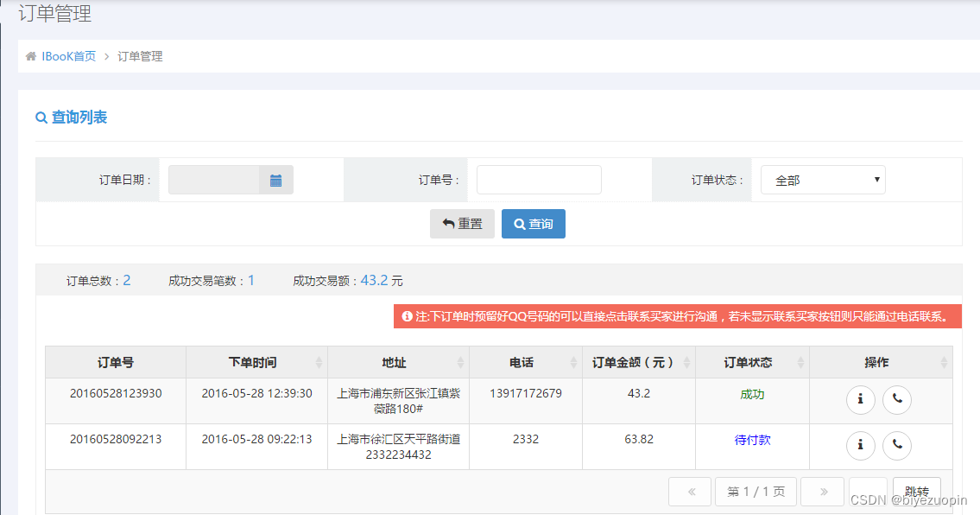Go to next page with » button
This screenshot has width=980, height=515.
click(x=823, y=491)
